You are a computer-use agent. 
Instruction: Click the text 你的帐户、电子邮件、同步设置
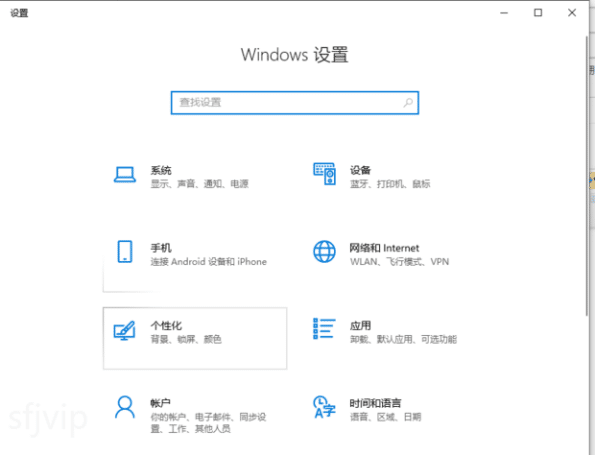[x=208, y=423]
